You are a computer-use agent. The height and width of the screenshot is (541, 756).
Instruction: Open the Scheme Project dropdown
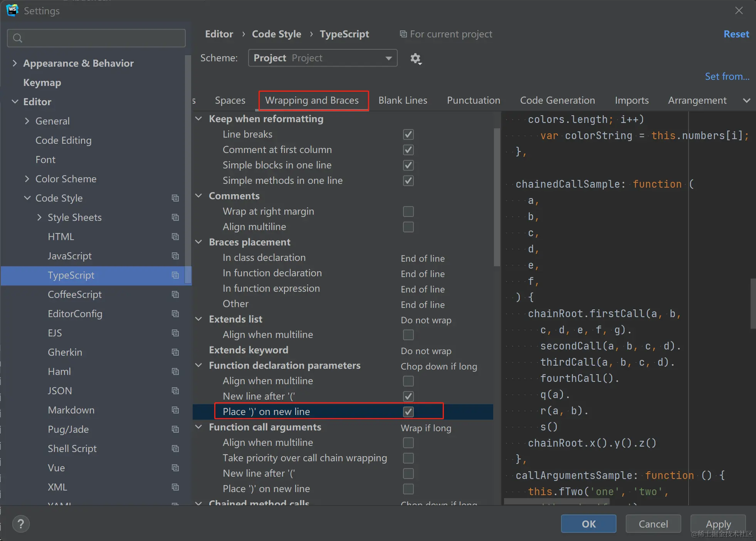pos(323,58)
